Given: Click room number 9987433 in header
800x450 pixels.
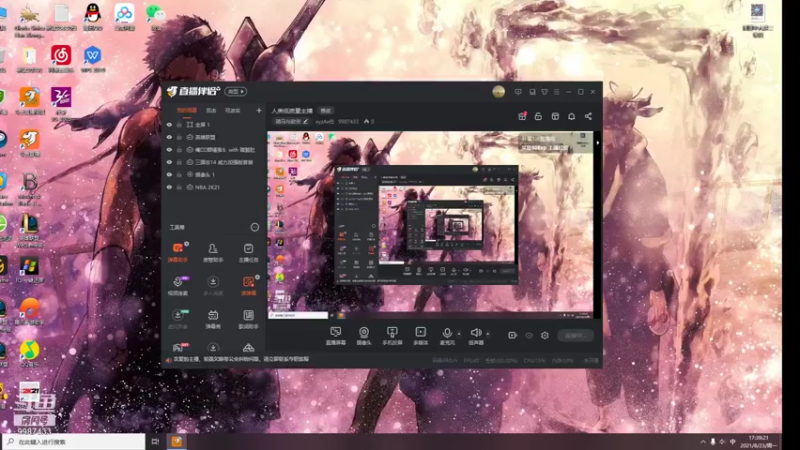Looking at the screenshot, I should tap(348, 121).
